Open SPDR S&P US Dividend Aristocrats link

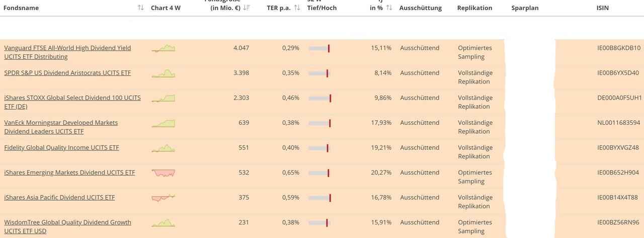tap(67, 73)
